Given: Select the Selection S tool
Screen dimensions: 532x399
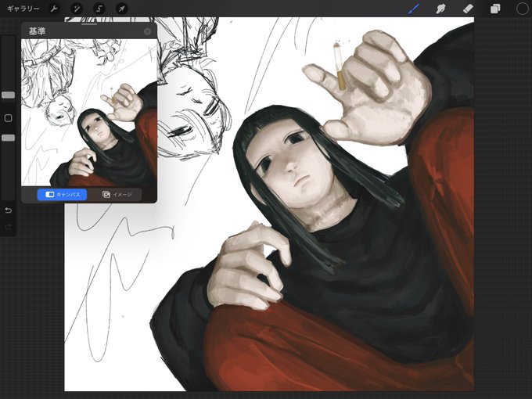Looking at the screenshot, I should (x=99, y=9).
